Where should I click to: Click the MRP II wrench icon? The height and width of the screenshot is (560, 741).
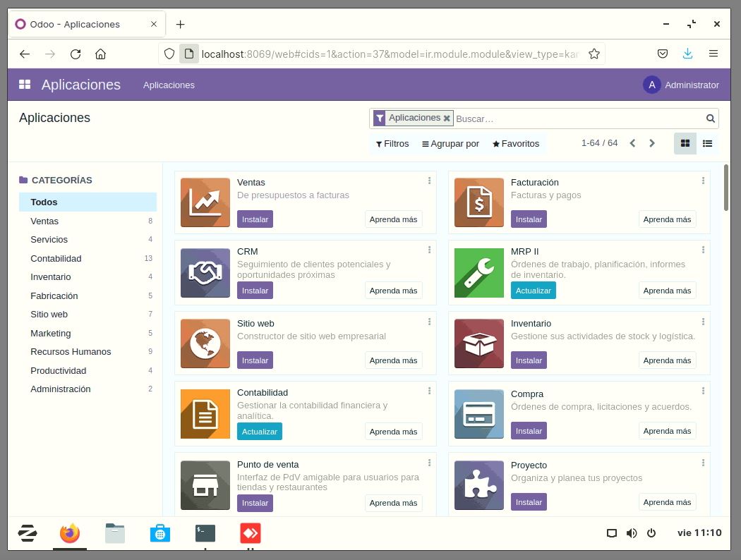[x=478, y=273]
